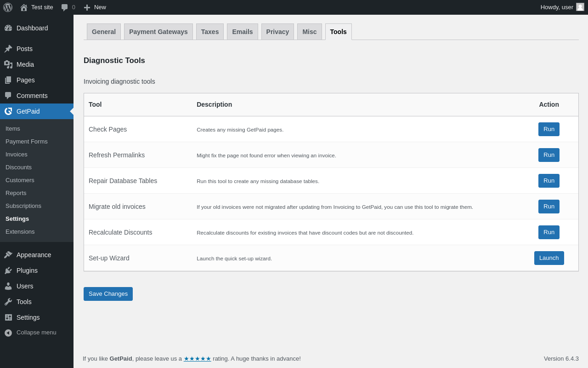Screen dimensions: 588x368
Task: Launch the Set-up Wizard
Action: [548, 258]
